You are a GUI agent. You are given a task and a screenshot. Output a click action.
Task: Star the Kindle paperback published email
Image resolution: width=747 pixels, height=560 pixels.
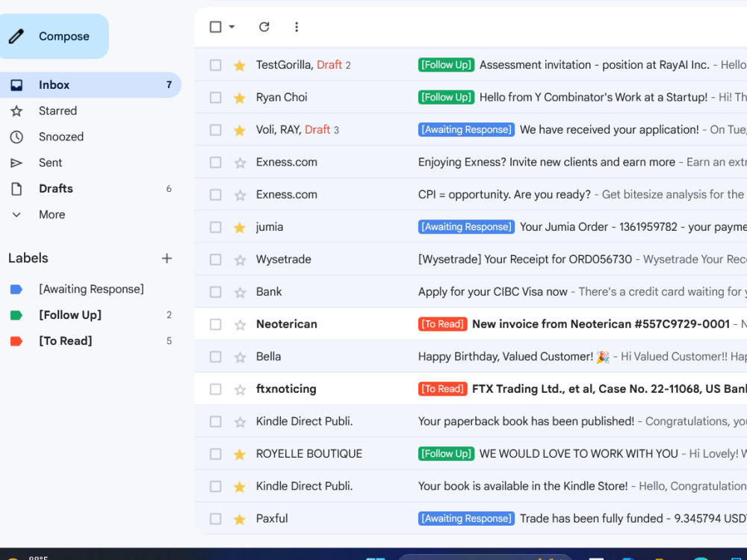[240, 422]
